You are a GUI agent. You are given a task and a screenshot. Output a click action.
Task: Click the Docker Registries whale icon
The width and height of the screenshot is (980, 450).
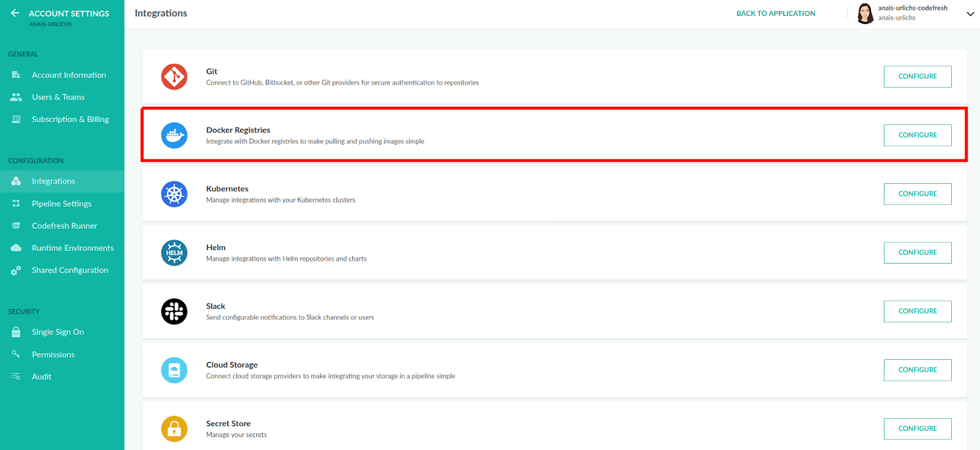click(x=174, y=135)
